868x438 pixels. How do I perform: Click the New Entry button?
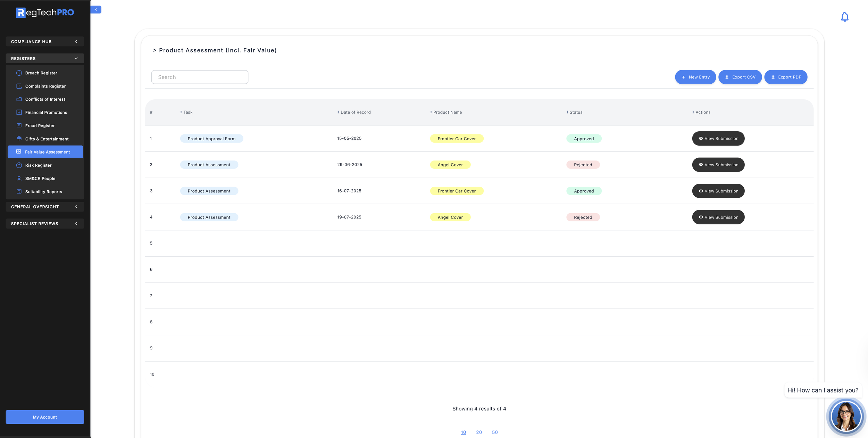(695, 77)
